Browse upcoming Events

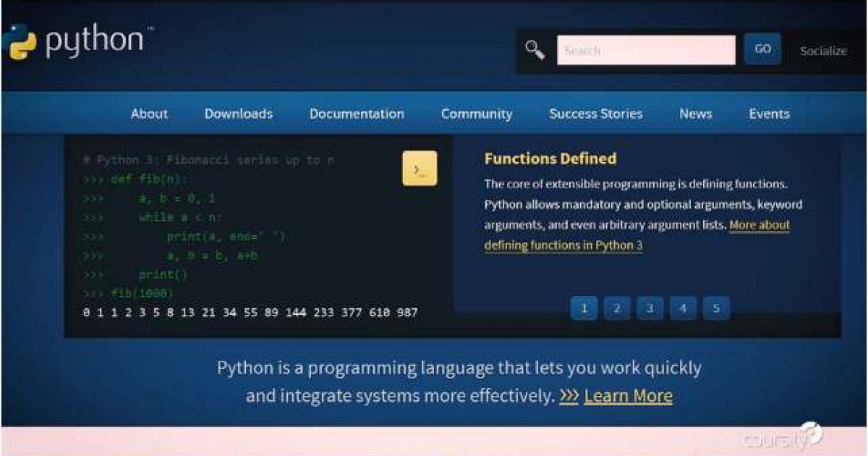pyautogui.click(x=769, y=114)
